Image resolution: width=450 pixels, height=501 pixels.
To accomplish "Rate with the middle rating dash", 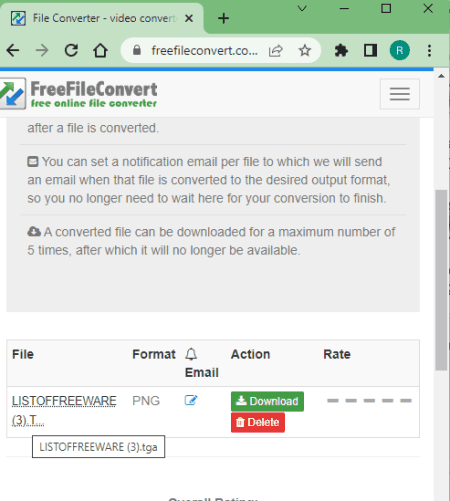I will pos(369,400).
